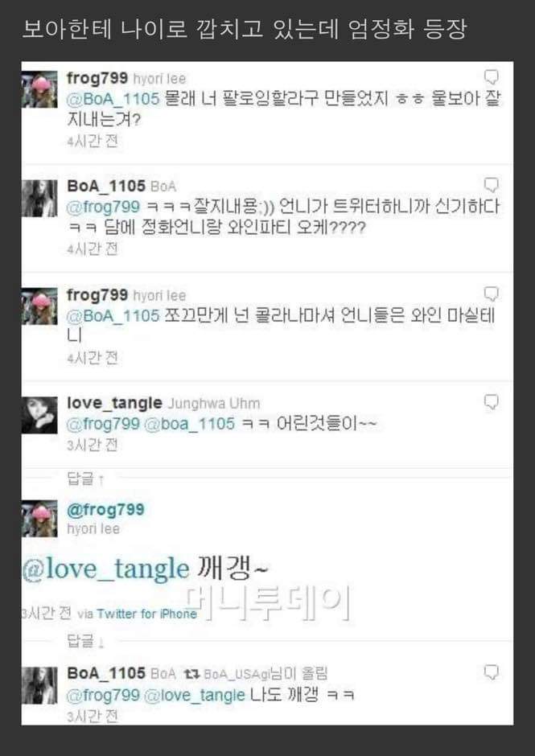Click reply icon on BoA's last tweet
This screenshot has width=535, height=756.
[x=491, y=673]
